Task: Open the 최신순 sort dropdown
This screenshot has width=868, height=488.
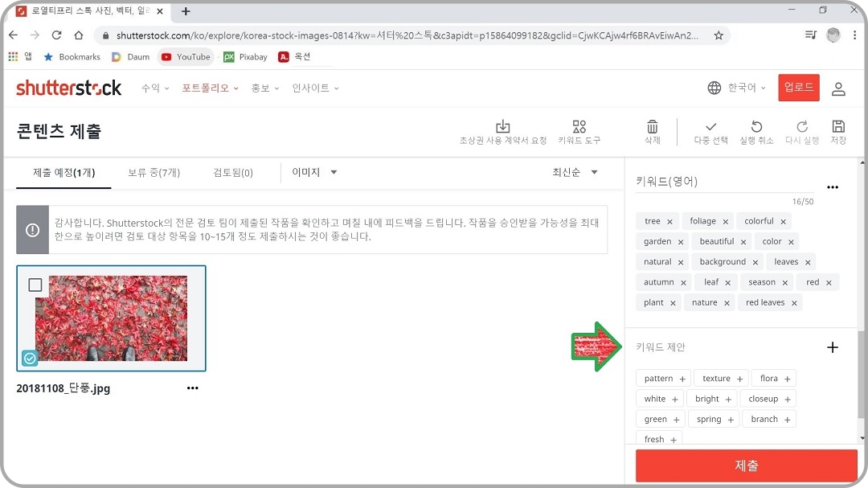Action: pos(575,172)
